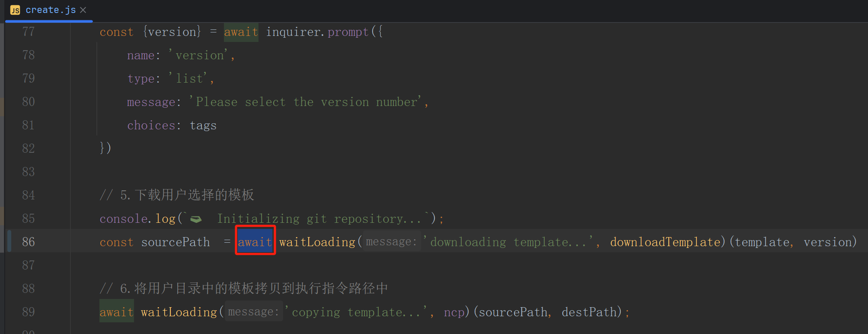This screenshot has height=334, width=868.
Task: Click the selected await keyword on line 86
Action: tap(255, 242)
